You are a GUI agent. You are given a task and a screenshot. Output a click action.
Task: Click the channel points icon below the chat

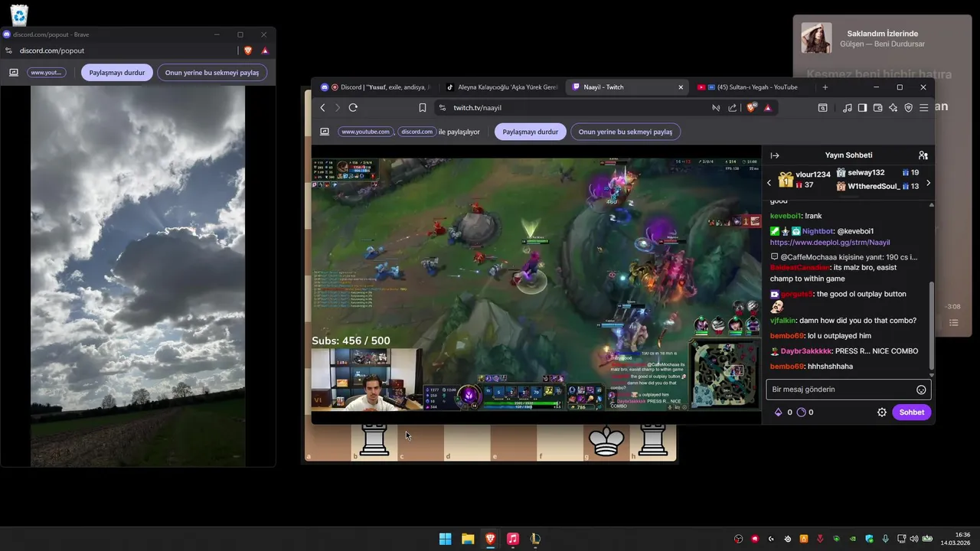pyautogui.click(x=801, y=412)
